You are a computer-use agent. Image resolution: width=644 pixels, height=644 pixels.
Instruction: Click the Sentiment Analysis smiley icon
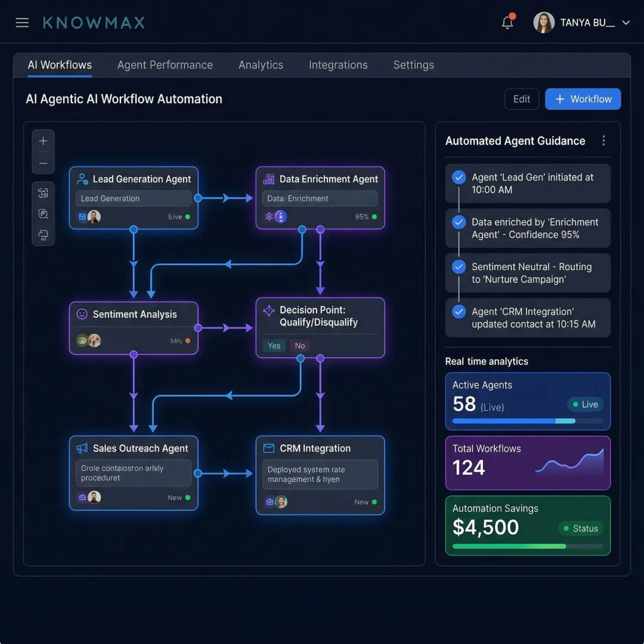click(82, 314)
